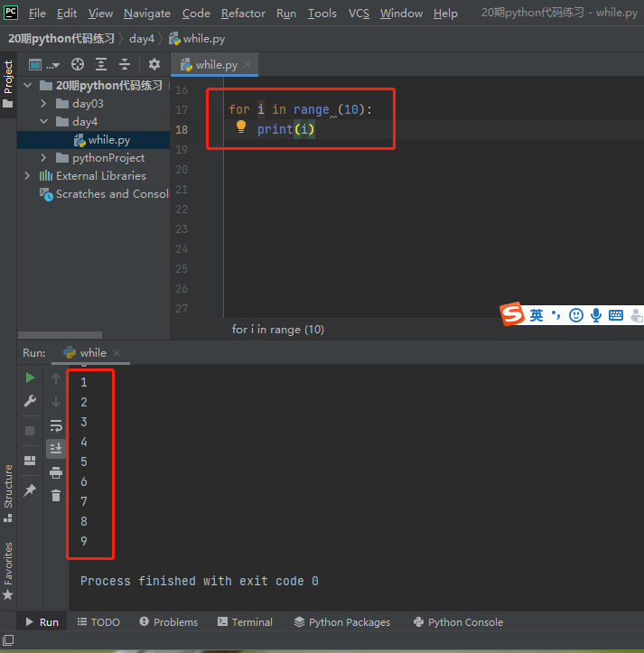The width and height of the screenshot is (644, 653).
Task: Toggle Scroll to End in Run console
Action: 56,449
